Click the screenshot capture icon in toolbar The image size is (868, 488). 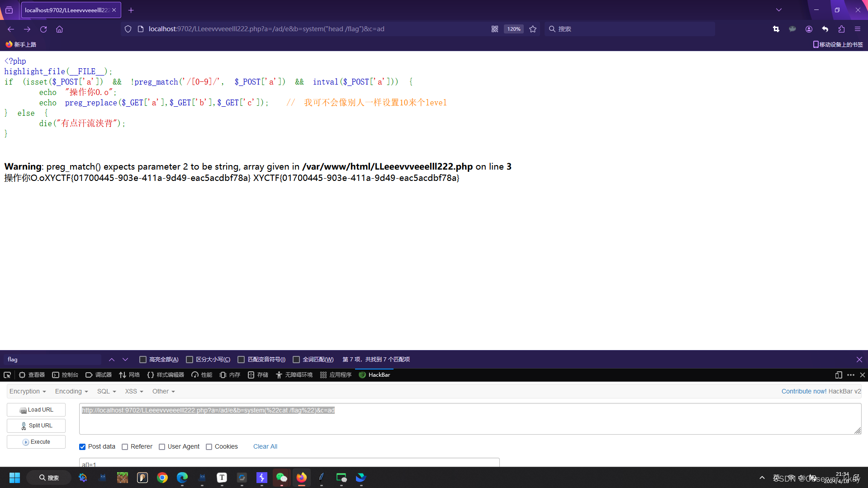776,29
